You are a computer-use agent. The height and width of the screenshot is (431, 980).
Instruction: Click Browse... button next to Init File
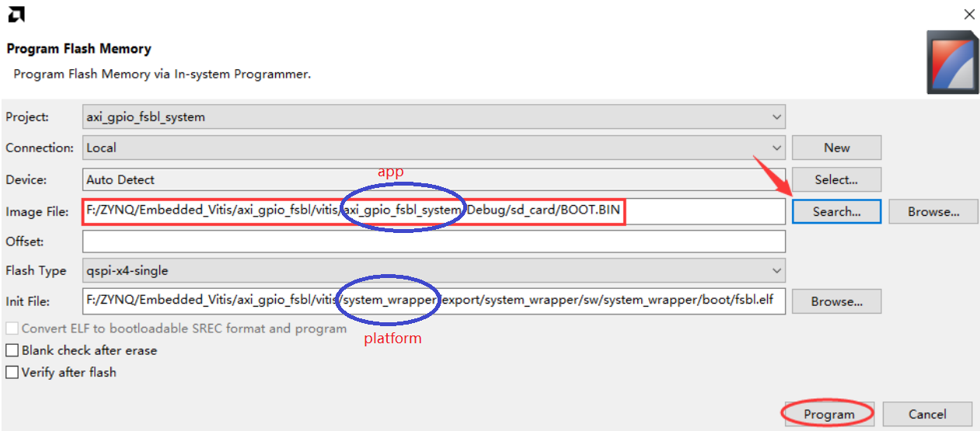click(837, 301)
